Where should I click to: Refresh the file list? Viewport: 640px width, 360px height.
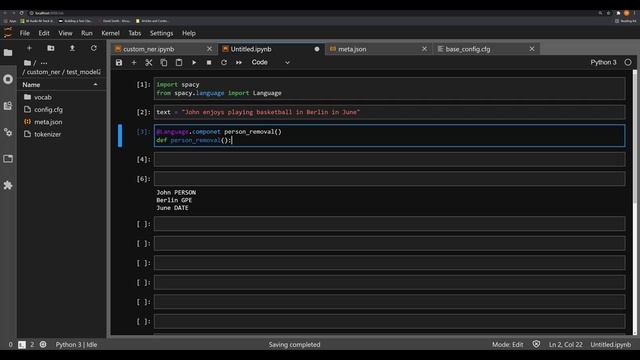tap(94, 48)
